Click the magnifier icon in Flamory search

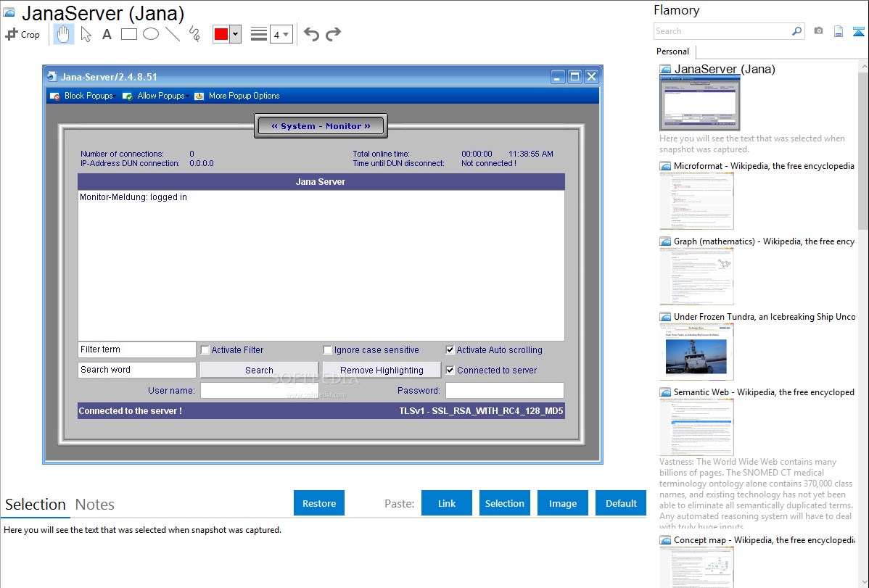coord(797,31)
